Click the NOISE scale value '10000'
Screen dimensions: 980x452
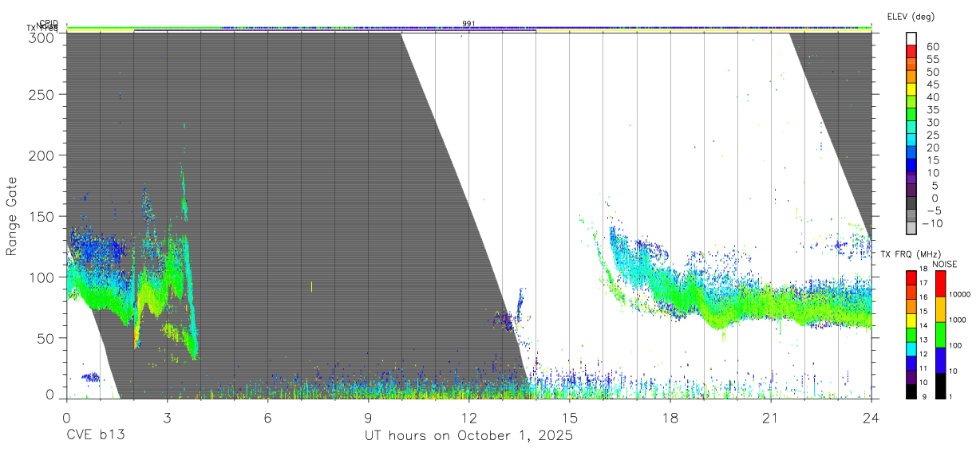[961, 294]
